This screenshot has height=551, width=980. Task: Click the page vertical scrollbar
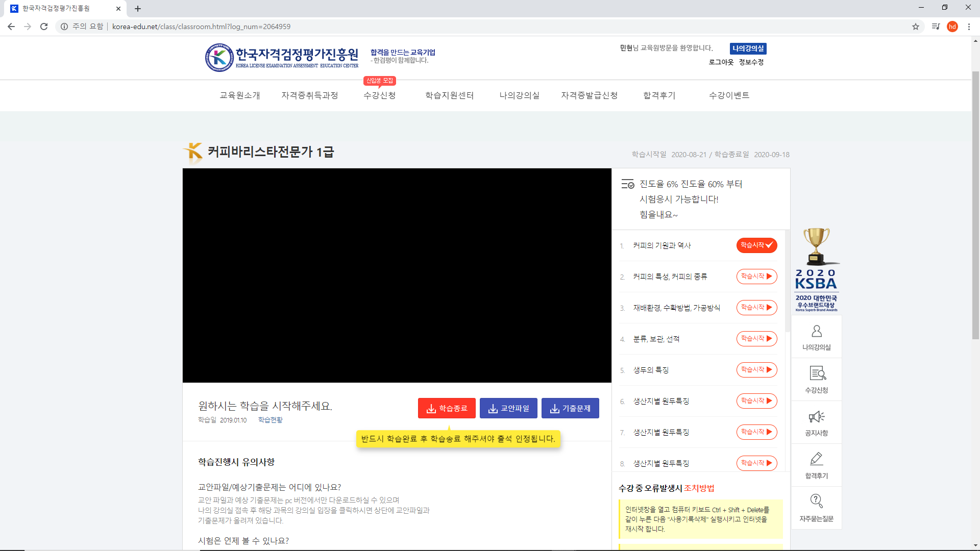click(975, 204)
